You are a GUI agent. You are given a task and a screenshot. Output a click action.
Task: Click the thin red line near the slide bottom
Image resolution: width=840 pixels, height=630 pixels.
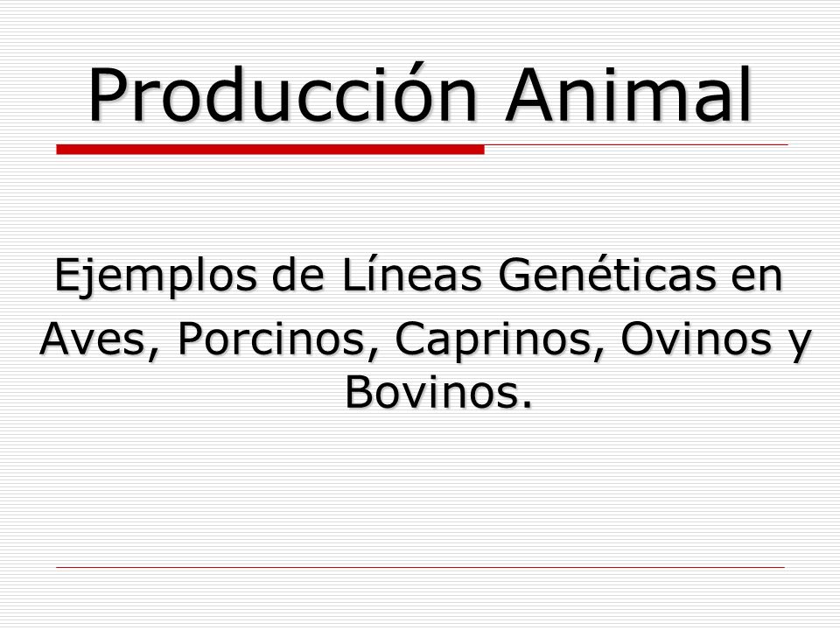(421, 567)
